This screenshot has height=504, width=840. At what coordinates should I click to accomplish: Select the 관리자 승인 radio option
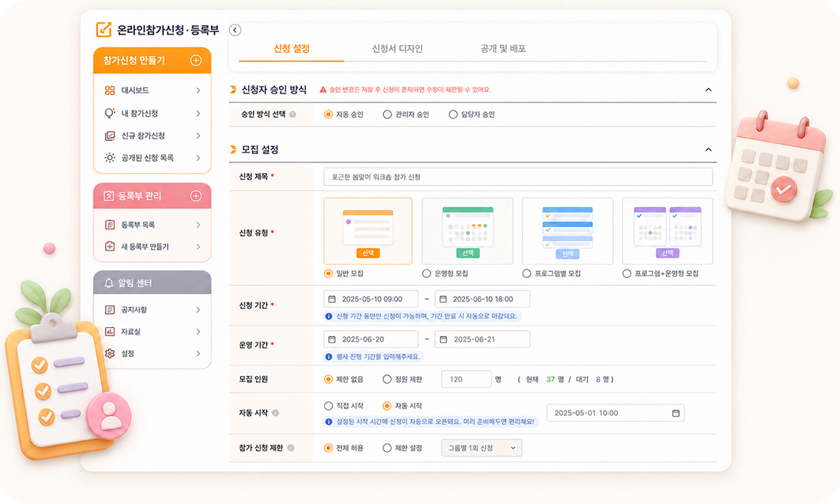pyautogui.click(x=387, y=115)
